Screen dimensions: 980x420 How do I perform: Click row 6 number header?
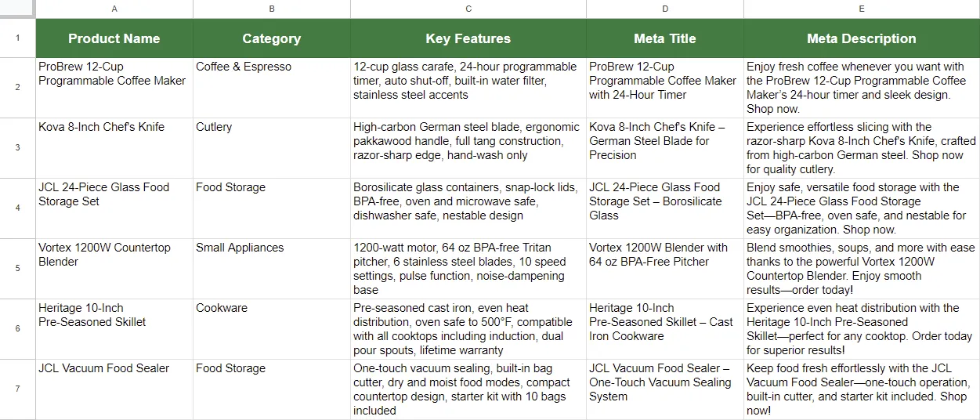click(x=17, y=328)
